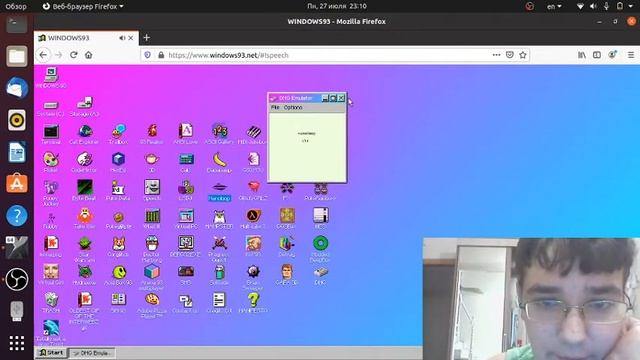Launch the Corglitch corgi icon
Image resolution: width=640 pixels, height=360 pixels.
pyautogui.click(x=118, y=244)
